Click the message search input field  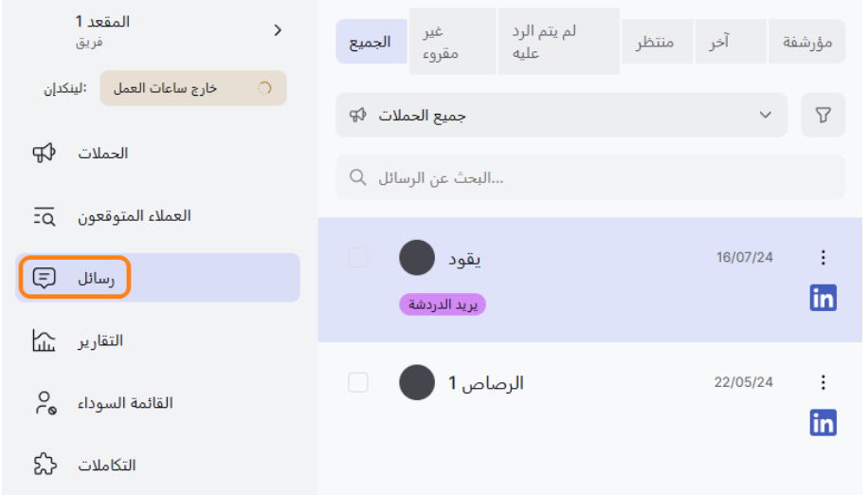coord(589,178)
